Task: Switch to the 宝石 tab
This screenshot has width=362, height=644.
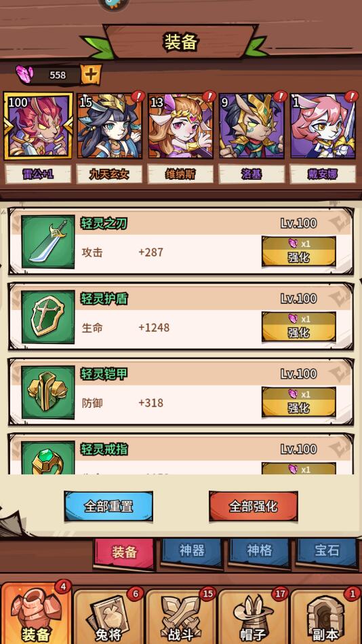Action: point(327,552)
